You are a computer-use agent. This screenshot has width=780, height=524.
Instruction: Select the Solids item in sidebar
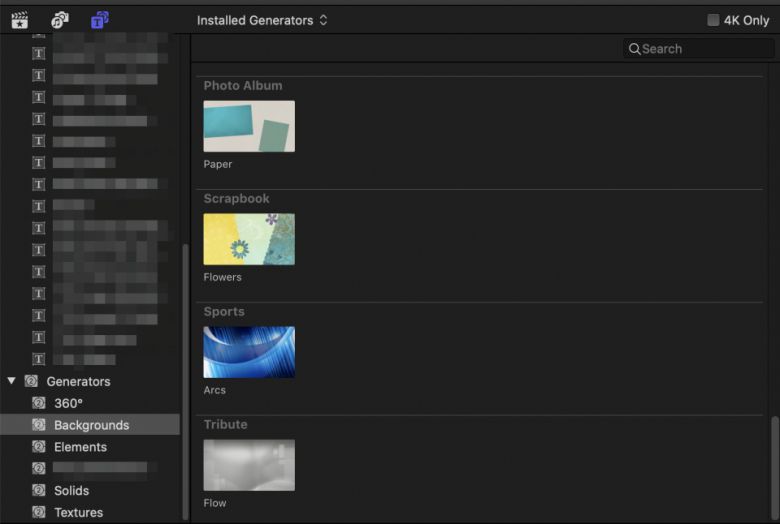coord(71,491)
